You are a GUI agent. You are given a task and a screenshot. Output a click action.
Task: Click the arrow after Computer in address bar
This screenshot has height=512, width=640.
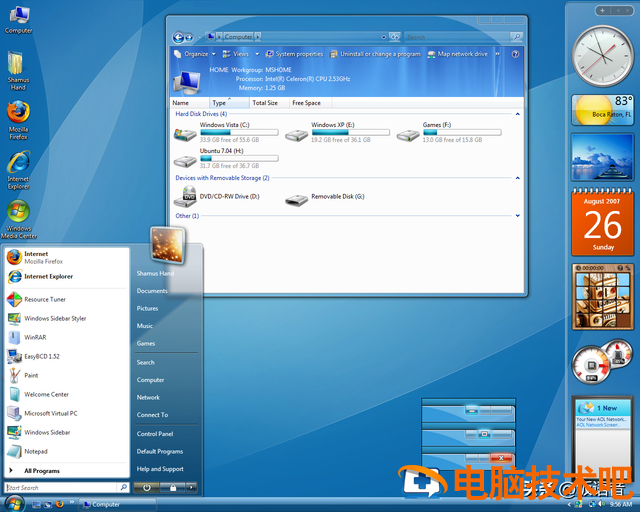(258, 37)
